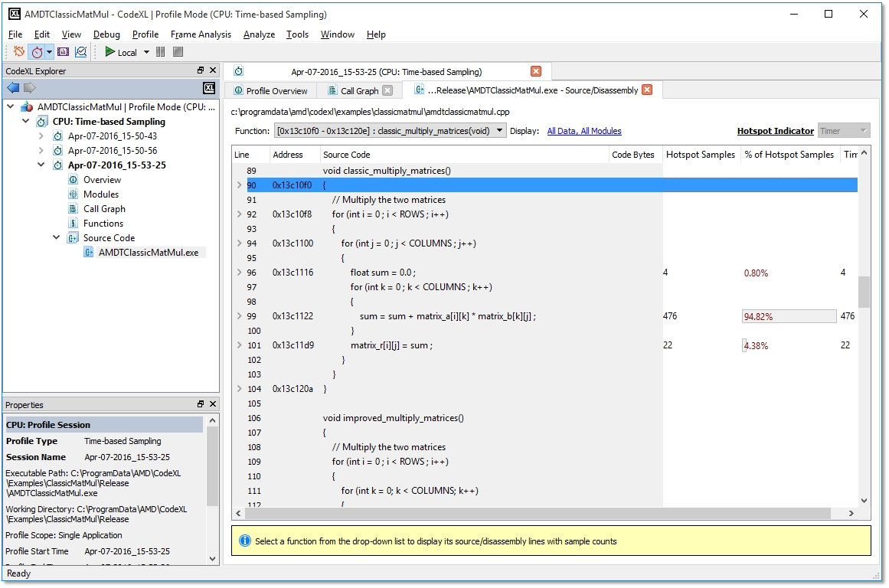
Task: Open Profile mode type dropdown arrow
Action: (x=49, y=52)
